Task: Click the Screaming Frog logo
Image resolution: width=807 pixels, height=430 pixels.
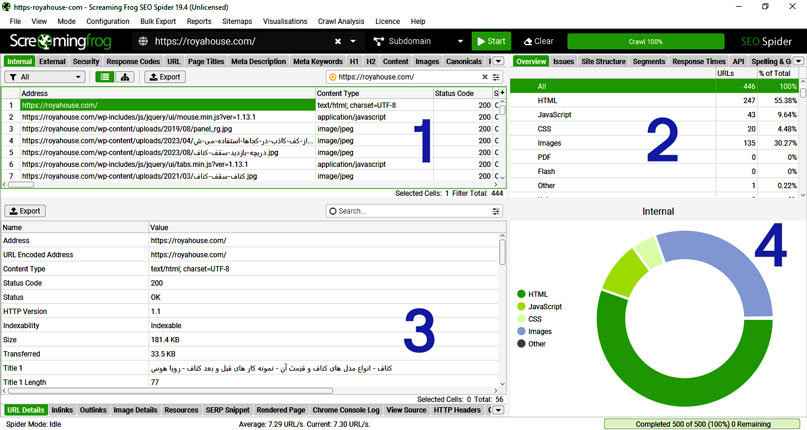Action: (x=60, y=41)
